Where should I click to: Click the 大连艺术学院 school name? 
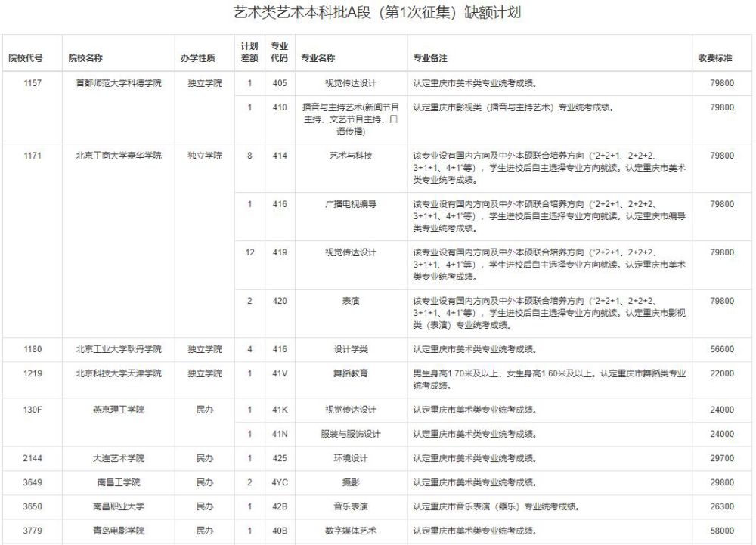click(x=119, y=458)
